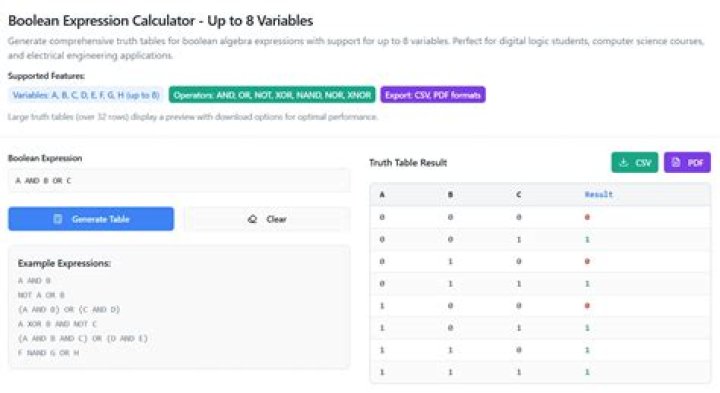Click the download icon on CSV button

[623, 163]
